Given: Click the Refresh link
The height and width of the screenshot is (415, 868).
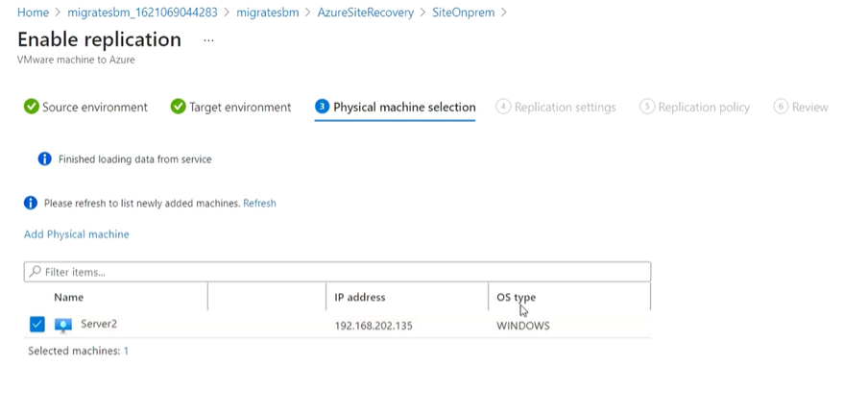Looking at the screenshot, I should 259,204.
